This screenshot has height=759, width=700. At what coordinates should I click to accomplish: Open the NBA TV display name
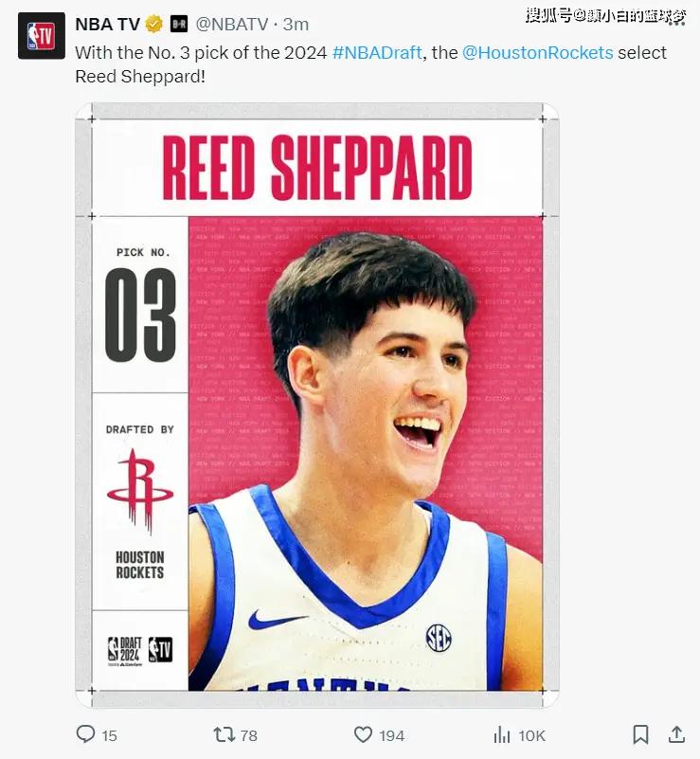tap(107, 25)
